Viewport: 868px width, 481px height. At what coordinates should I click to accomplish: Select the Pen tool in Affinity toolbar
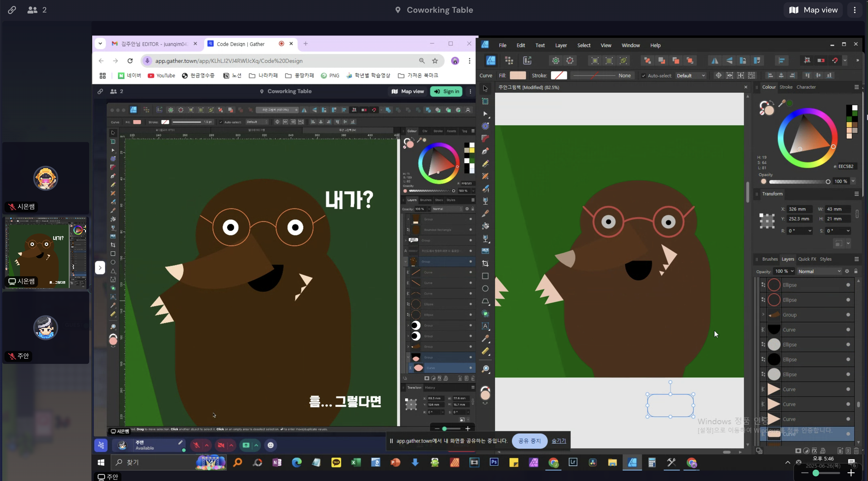point(485,151)
